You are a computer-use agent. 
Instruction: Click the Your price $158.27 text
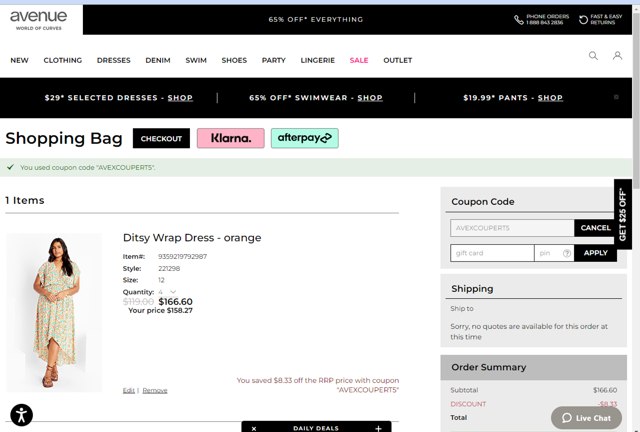(160, 311)
